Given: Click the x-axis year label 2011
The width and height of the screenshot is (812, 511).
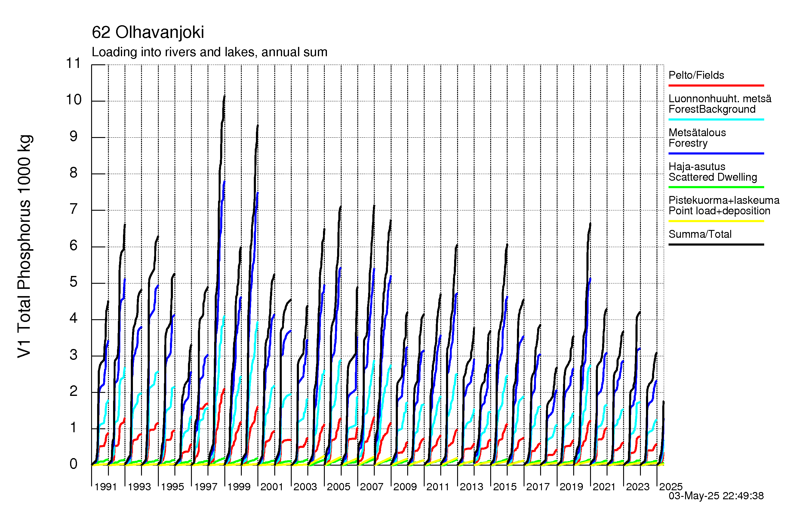Looking at the screenshot, I should pos(438,487).
